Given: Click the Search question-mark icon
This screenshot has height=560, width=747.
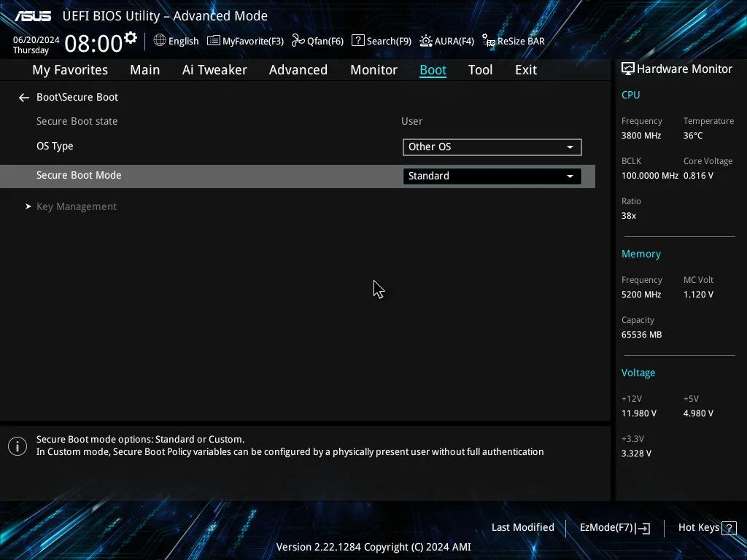Looking at the screenshot, I should point(357,41).
